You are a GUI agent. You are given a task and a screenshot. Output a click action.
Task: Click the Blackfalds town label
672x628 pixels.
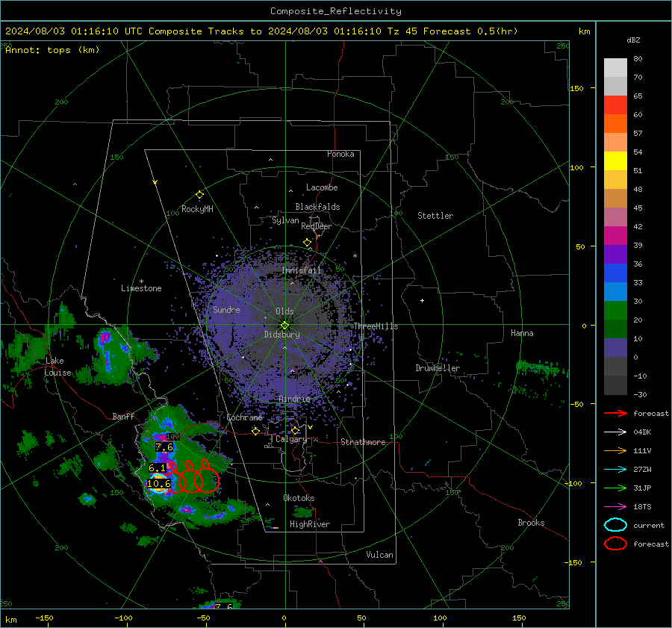coord(317,207)
